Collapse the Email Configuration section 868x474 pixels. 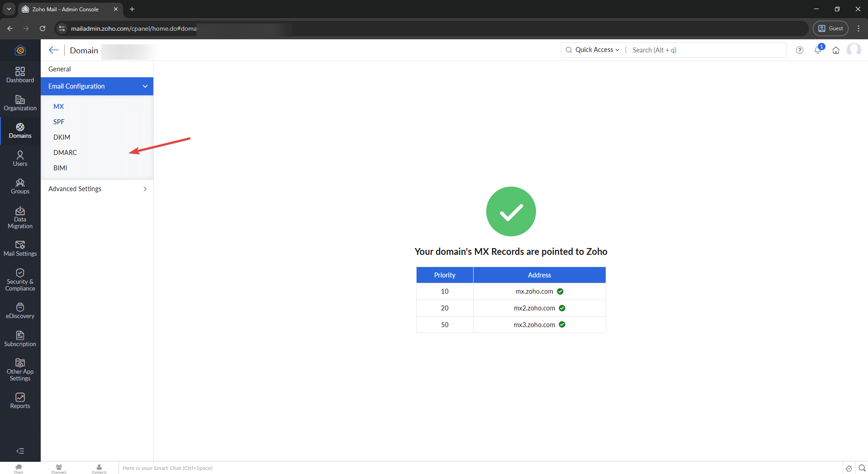pos(145,86)
